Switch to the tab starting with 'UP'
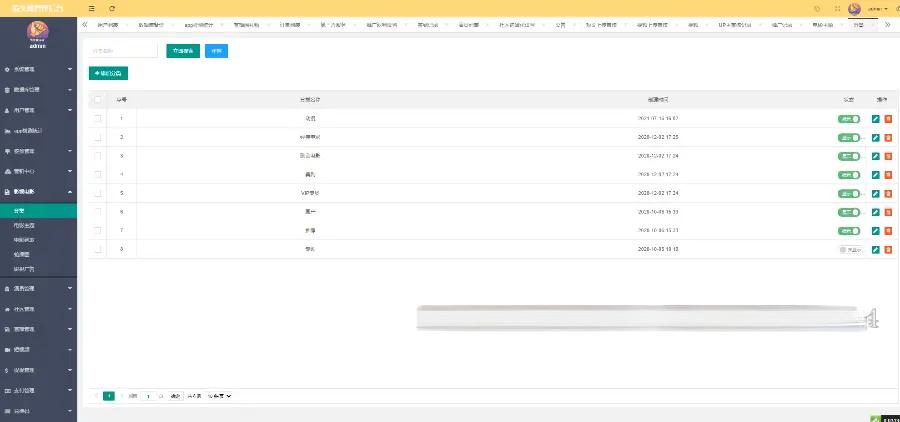 click(734, 25)
